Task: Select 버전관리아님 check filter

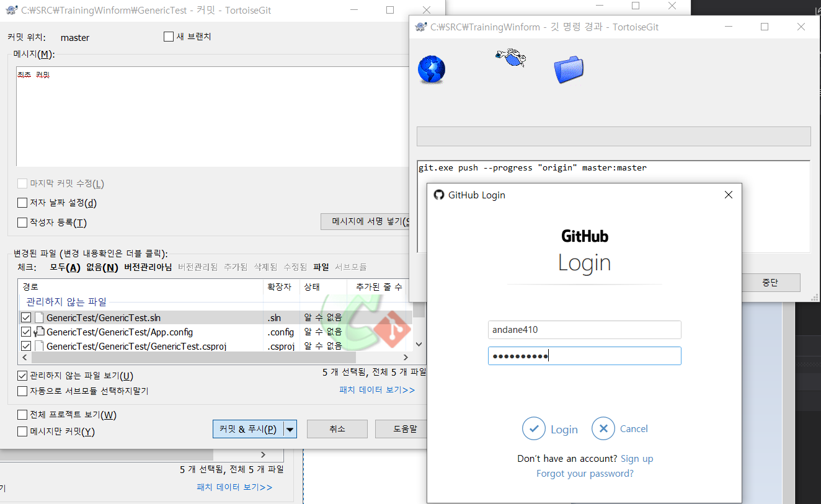Action: 148,267
